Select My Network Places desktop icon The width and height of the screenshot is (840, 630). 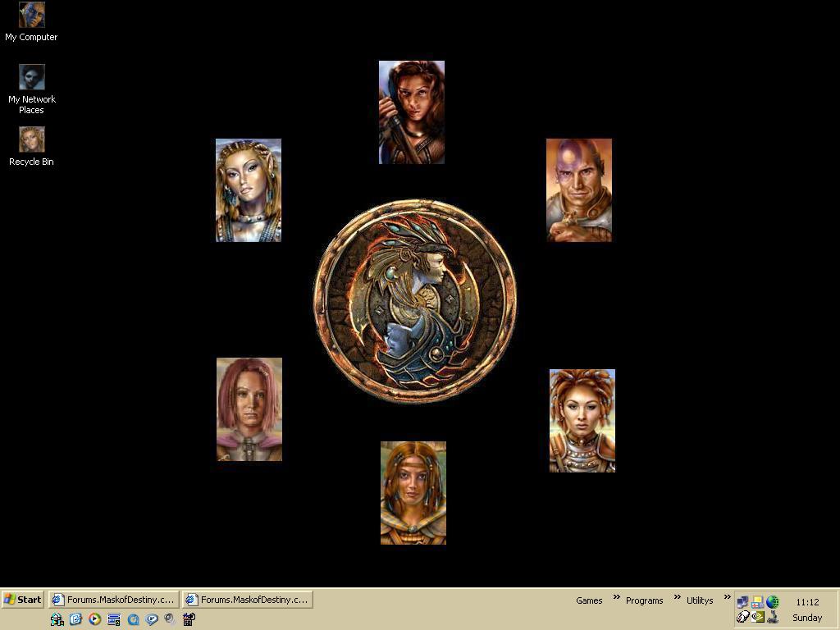click(31, 89)
